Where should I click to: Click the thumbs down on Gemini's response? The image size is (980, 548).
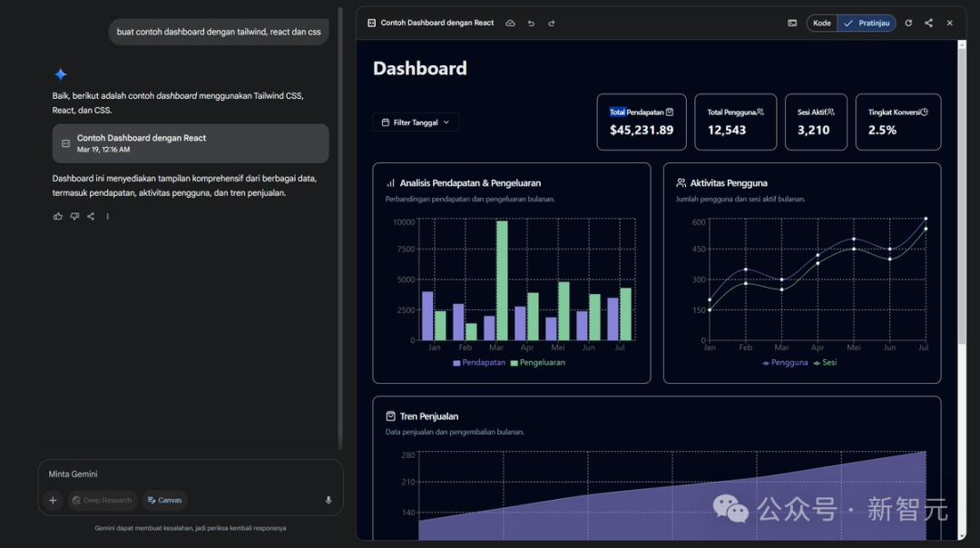click(74, 216)
